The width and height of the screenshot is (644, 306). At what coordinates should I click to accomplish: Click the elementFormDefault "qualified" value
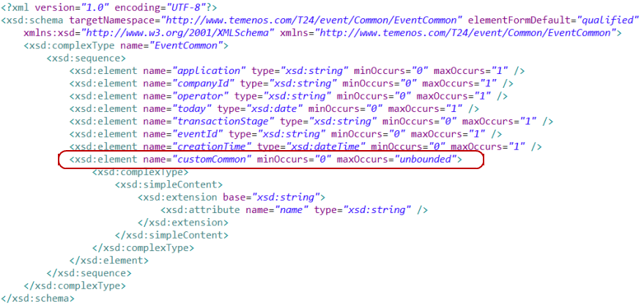(x=608, y=20)
